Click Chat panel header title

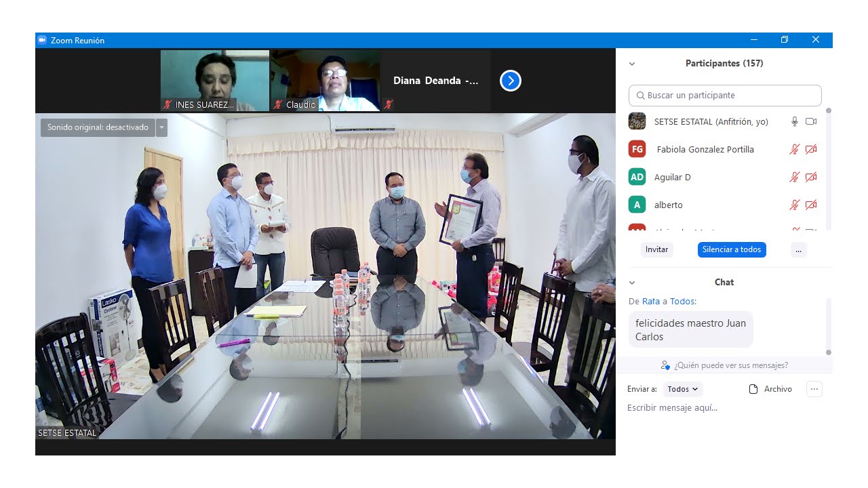pos(724,283)
